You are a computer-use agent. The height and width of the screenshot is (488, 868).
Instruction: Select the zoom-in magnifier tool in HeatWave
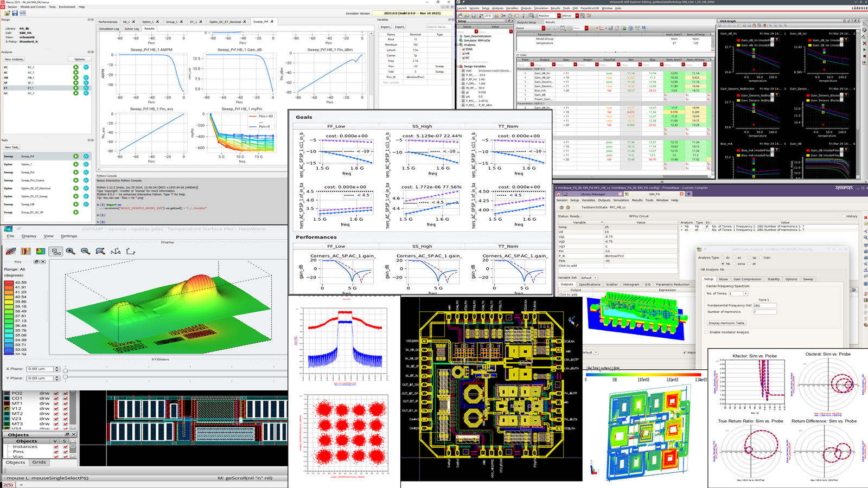click(71, 252)
